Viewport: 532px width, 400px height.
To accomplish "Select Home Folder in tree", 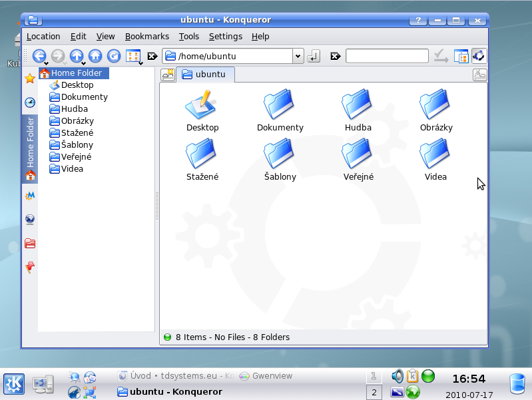I will point(74,73).
